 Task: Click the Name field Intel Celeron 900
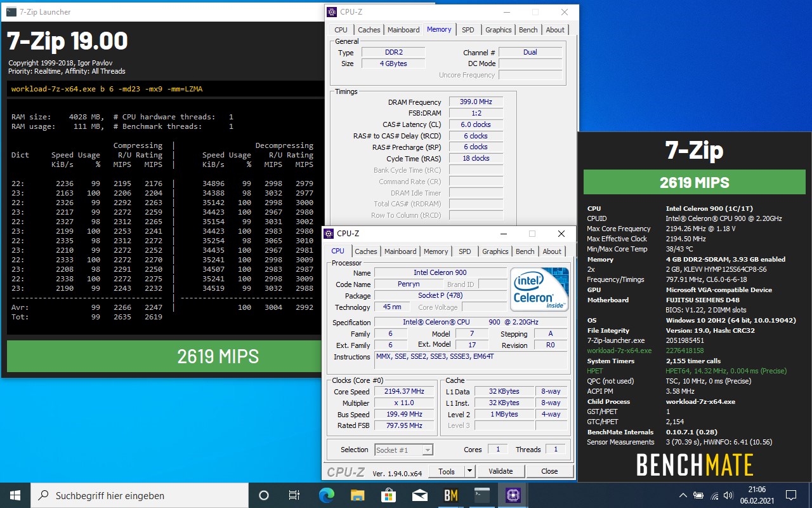point(440,272)
